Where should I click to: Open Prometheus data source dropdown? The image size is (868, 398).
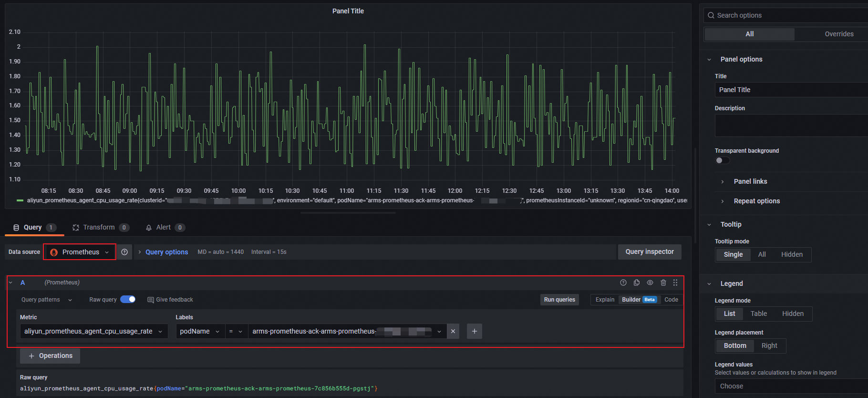pos(80,252)
